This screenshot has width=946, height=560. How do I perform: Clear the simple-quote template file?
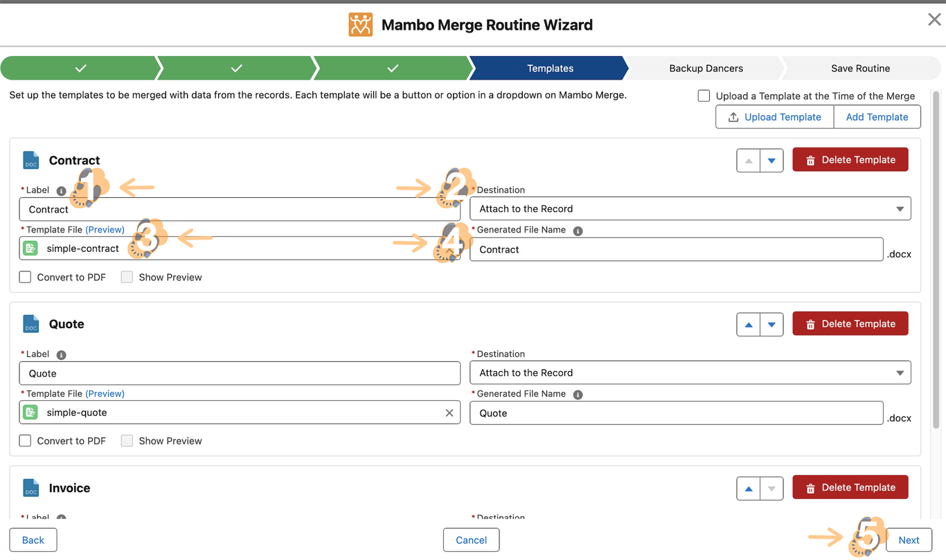(x=449, y=413)
